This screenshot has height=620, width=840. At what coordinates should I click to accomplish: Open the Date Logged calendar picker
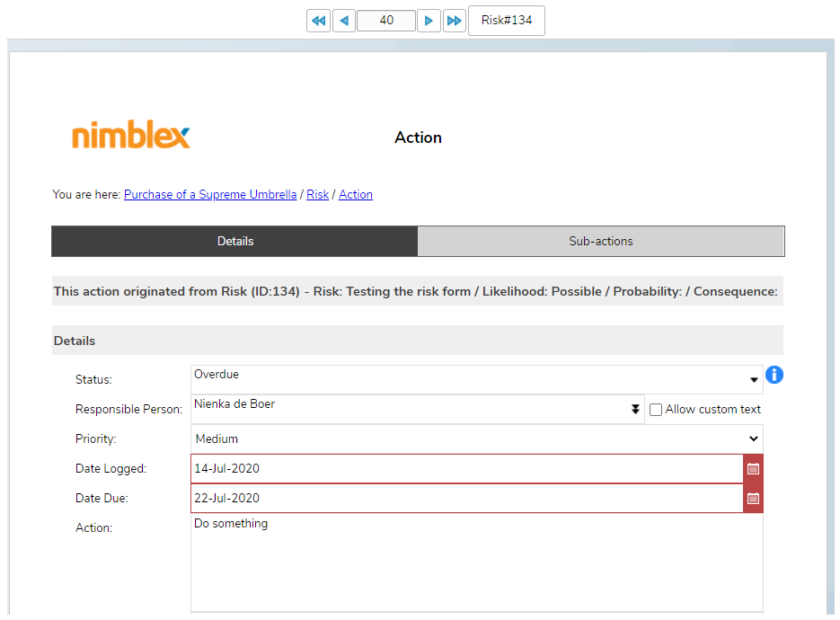(753, 469)
